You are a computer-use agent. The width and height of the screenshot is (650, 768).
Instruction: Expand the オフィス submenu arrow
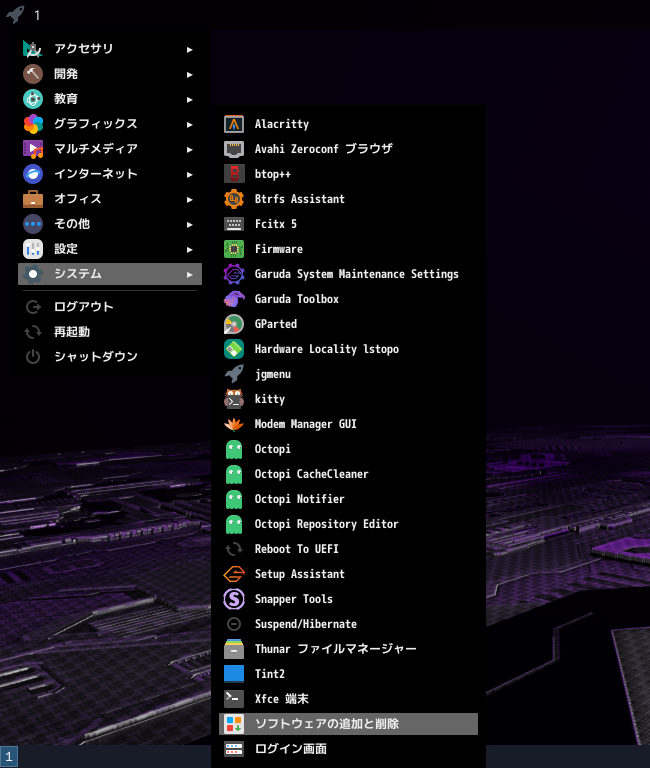pos(190,199)
